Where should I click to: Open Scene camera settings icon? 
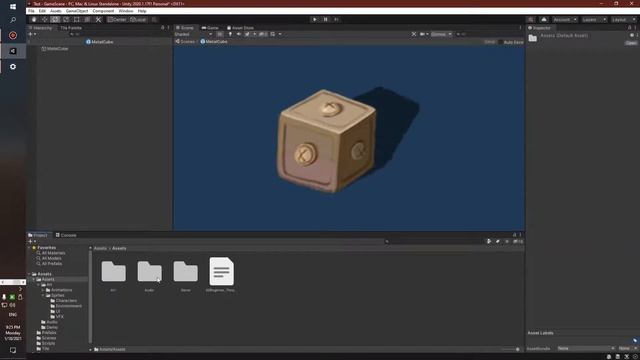pos(422,34)
